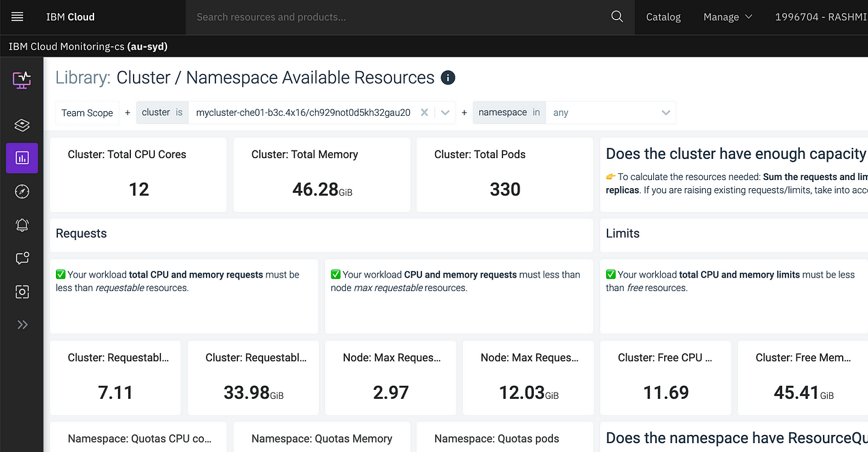Screen dimensions: 868x452
Task: Clear the cluster filter value with X
Action: [x=424, y=112]
